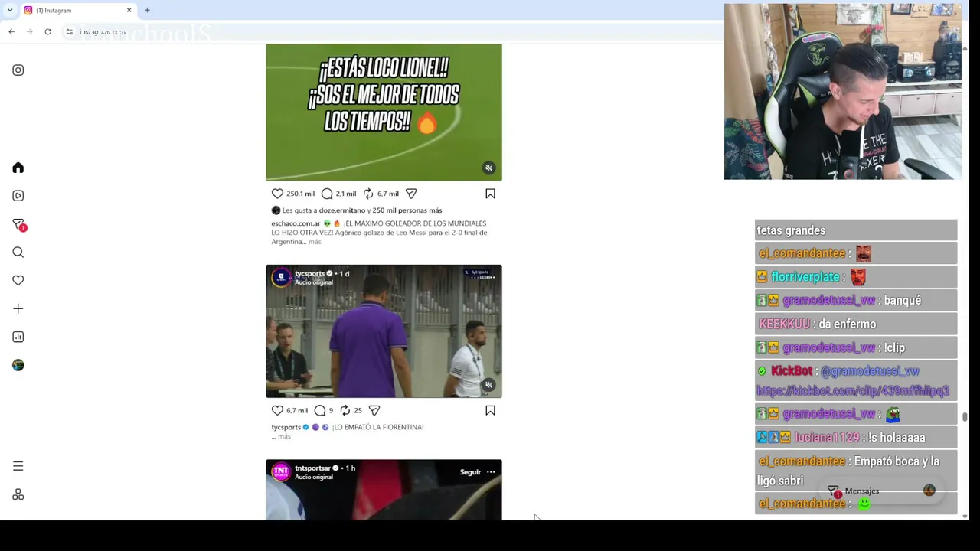Unmute the Messi video
The height and width of the screenshot is (551, 980).
click(488, 168)
